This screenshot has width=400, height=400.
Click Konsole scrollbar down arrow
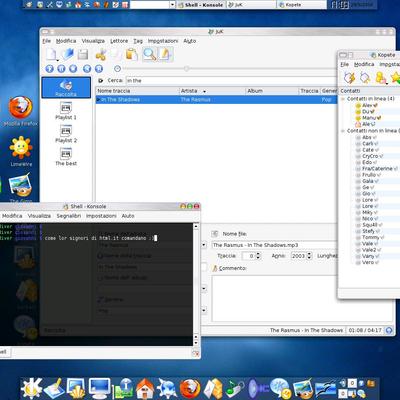pyautogui.click(x=196, y=343)
